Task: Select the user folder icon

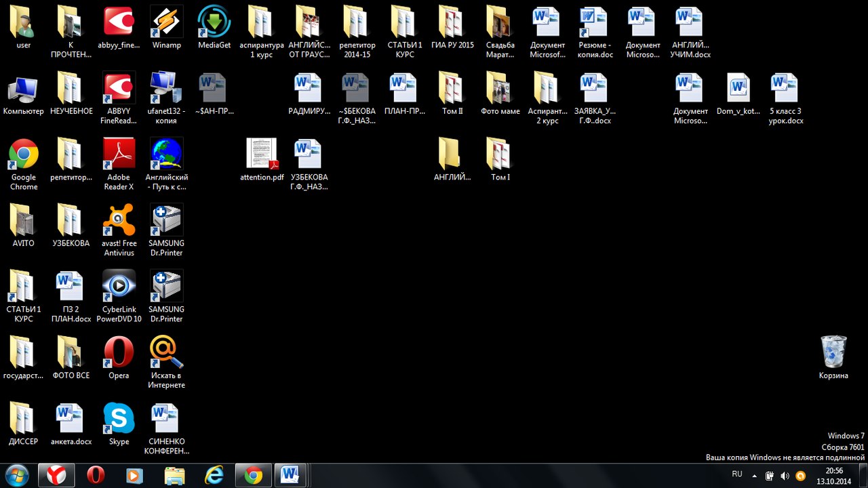Action: tap(24, 27)
